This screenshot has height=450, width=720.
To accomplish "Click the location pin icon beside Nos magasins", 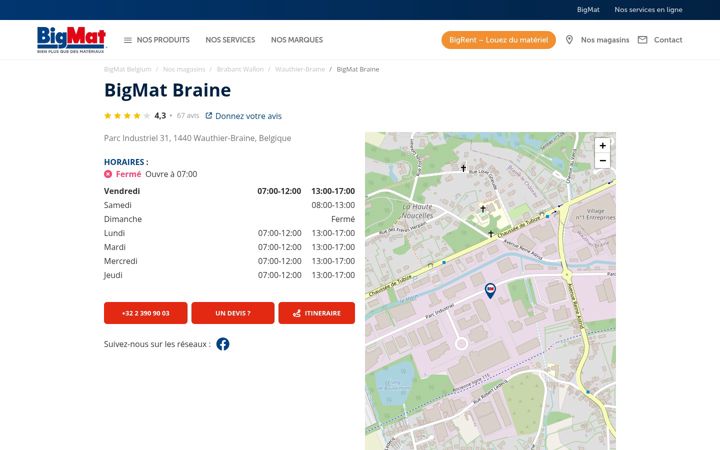I will pyautogui.click(x=569, y=40).
